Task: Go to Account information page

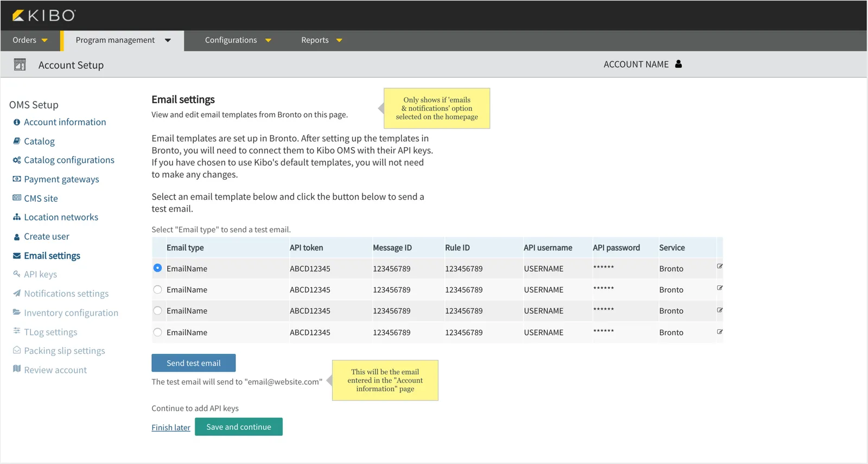Action: [x=65, y=122]
